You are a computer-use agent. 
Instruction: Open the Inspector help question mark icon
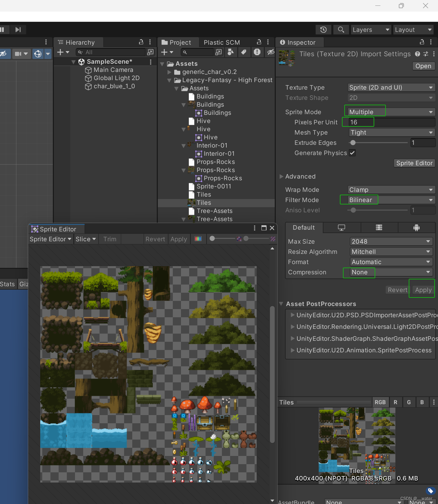coord(418,54)
